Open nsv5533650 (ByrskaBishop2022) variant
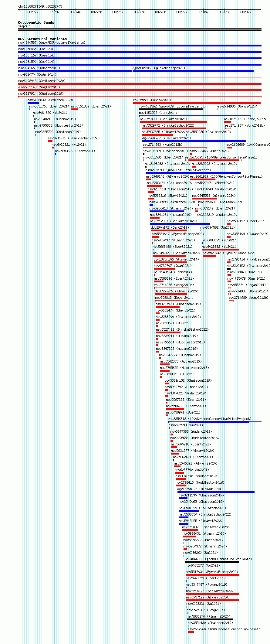270x644 pixels. [x=205, y=514]
